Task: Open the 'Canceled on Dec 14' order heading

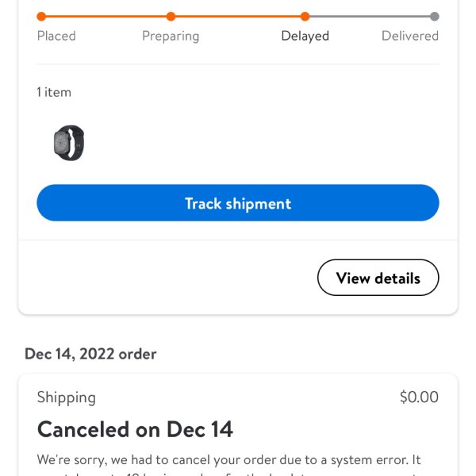Action: pos(135,429)
